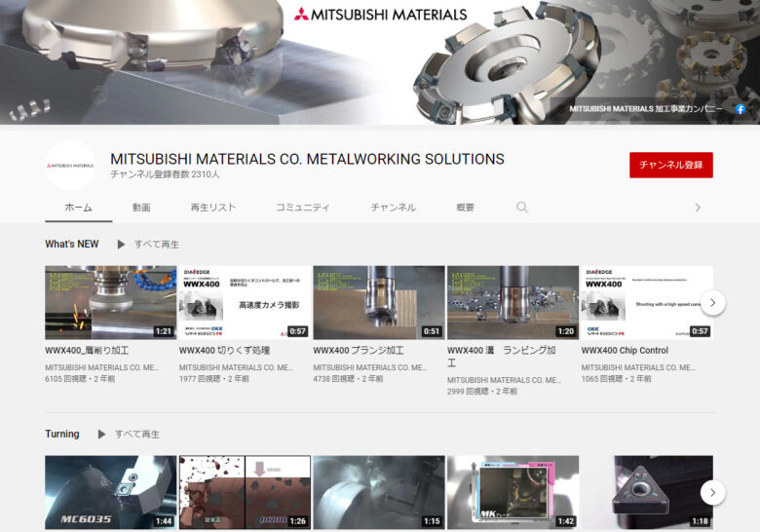
Task: Click すべて再生 next to What's NEW
Action: click(157, 245)
